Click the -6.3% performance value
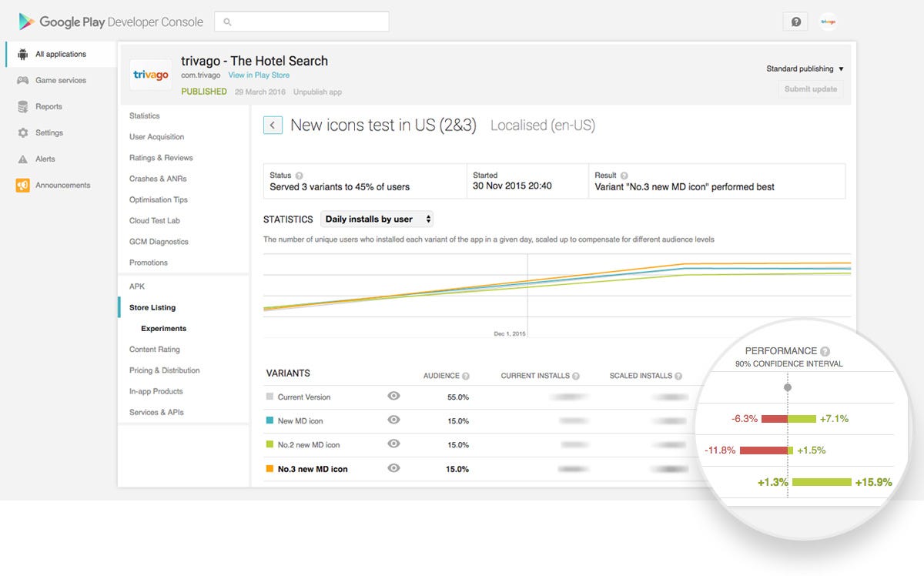The height and width of the screenshot is (576, 924). (744, 418)
